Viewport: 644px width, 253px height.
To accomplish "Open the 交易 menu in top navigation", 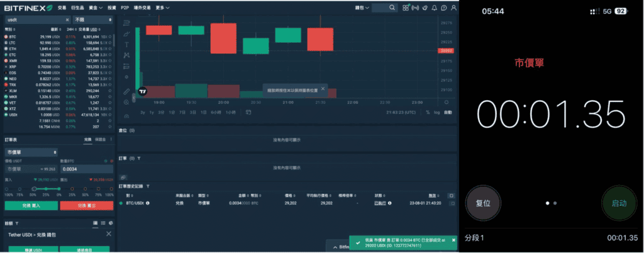I will click(x=62, y=8).
